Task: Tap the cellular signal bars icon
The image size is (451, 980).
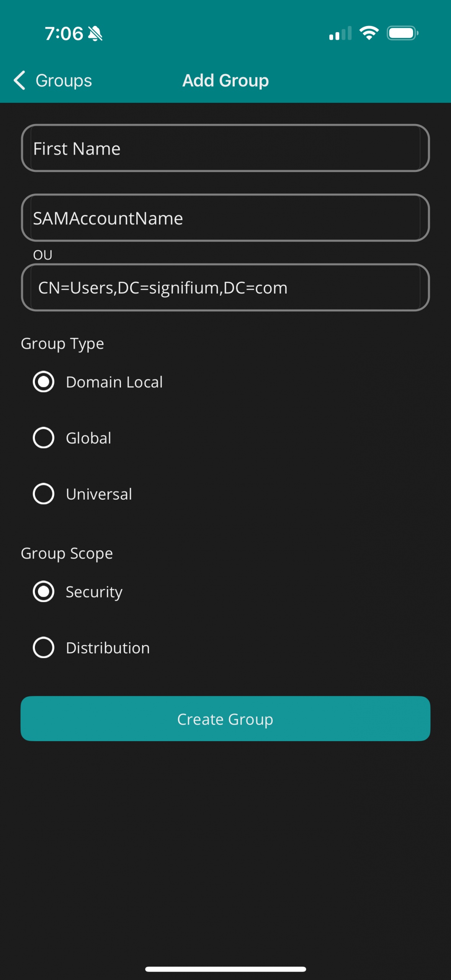Action: pos(340,34)
